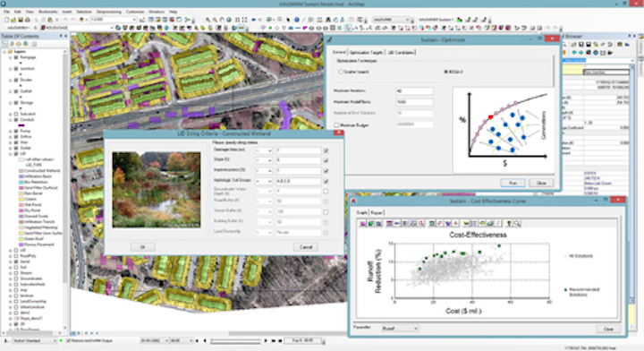Click the Fixed Zoom Out icon
This screenshot has height=351, width=644.
tap(244, 20)
